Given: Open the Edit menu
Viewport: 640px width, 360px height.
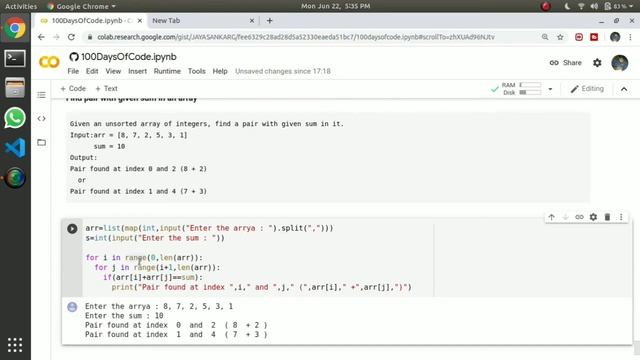Looking at the screenshot, I should 92,71.
